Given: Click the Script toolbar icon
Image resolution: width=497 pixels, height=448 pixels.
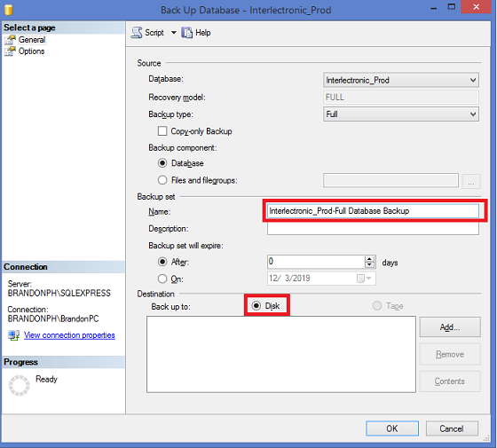Looking at the screenshot, I should (x=137, y=33).
